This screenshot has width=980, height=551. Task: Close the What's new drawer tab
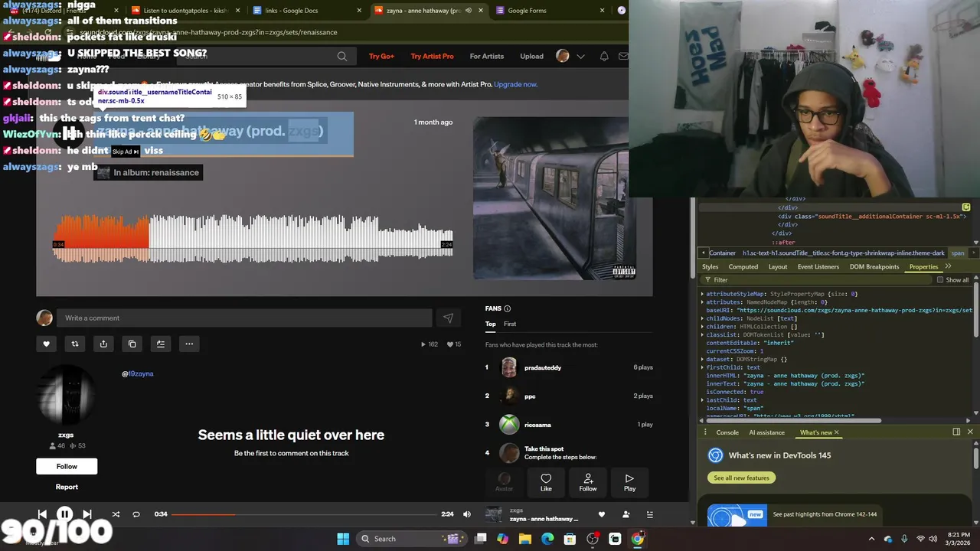(836, 432)
